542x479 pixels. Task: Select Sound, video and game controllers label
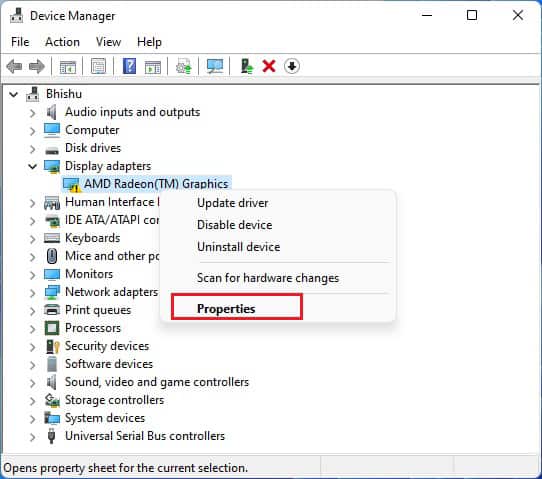[x=157, y=382]
